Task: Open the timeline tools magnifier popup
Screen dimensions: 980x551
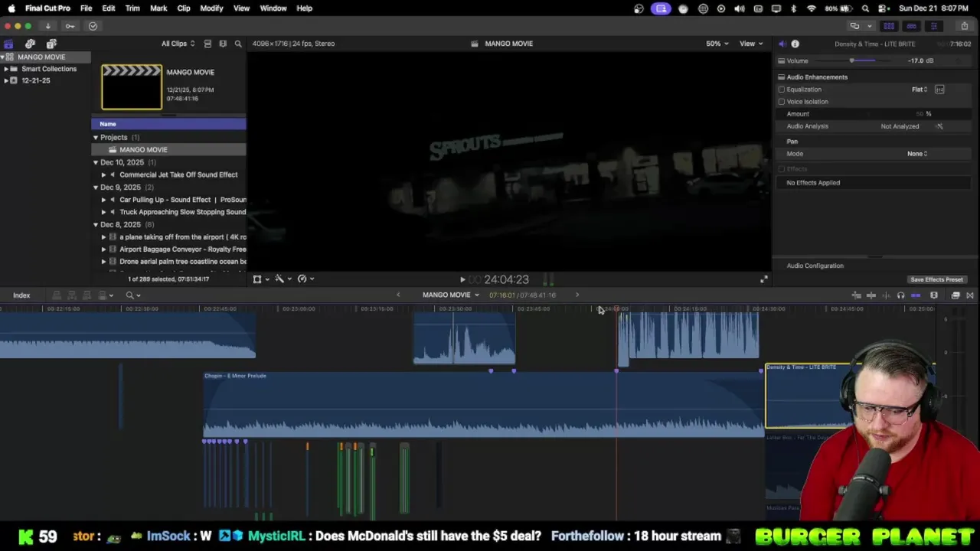Action: point(132,295)
